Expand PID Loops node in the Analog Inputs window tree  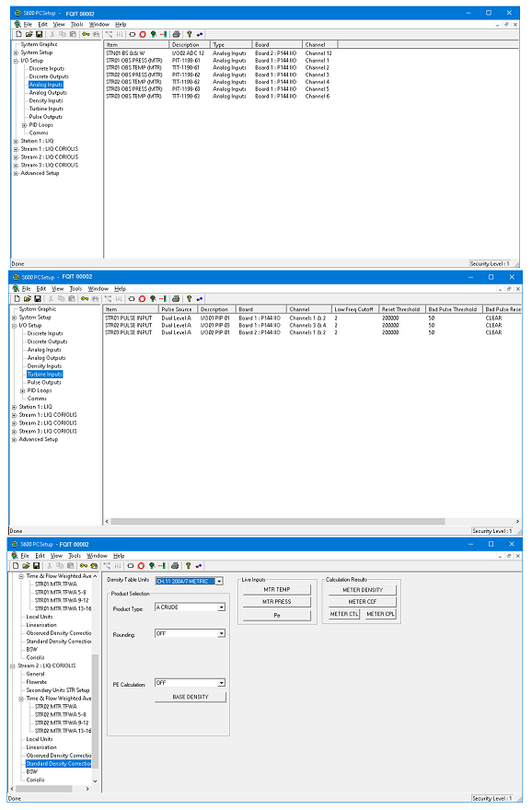24,125
